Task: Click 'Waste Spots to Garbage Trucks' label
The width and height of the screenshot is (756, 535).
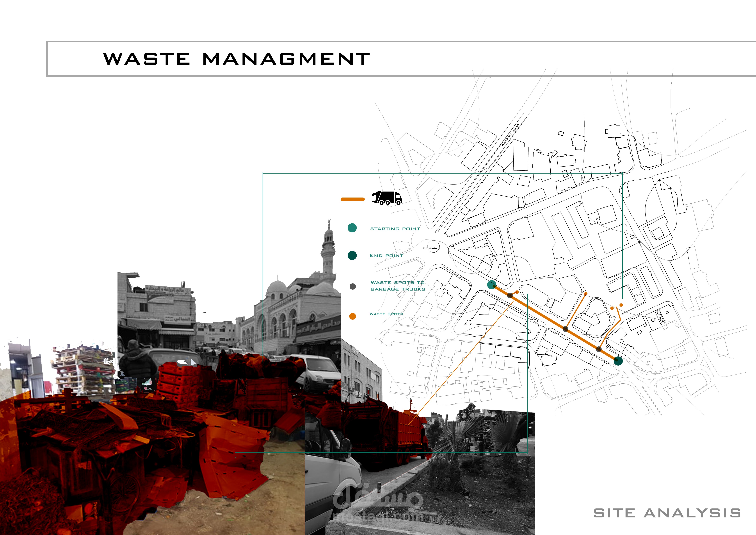Action: pos(397,286)
